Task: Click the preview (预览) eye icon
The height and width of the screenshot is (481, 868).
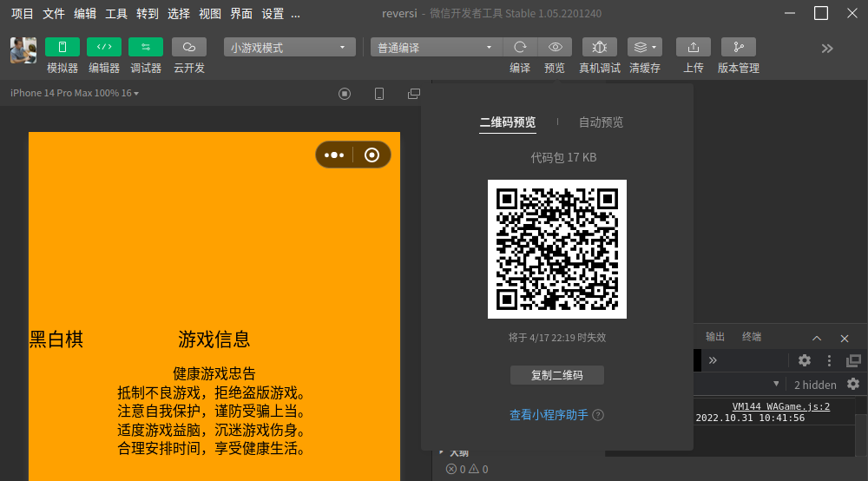Action: [555, 47]
